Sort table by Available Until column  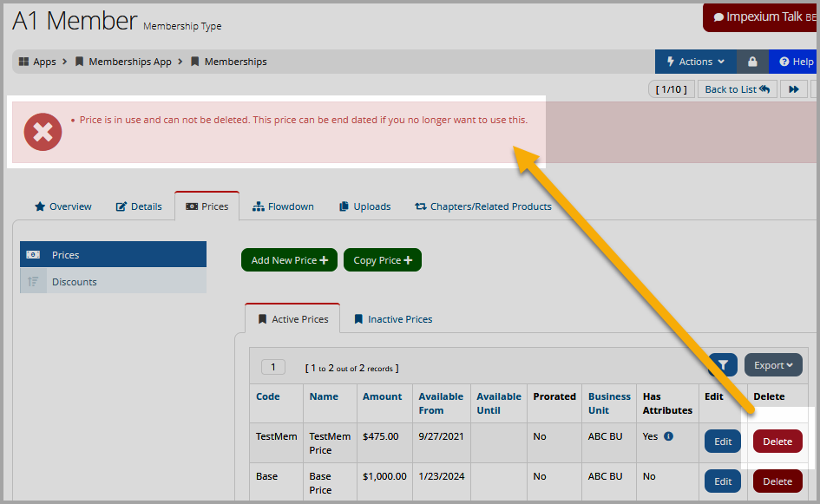[499, 403]
